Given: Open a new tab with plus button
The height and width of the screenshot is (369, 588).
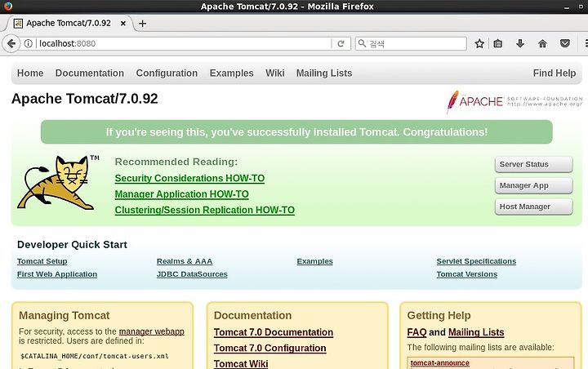Looking at the screenshot, I should tap(142, 23).
